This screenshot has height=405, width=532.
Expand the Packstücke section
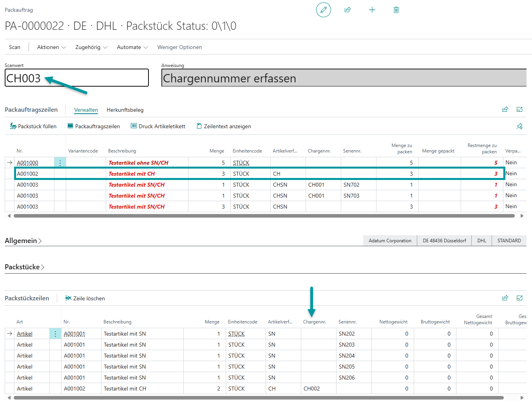pyautogui.click(x=24, y=267)
